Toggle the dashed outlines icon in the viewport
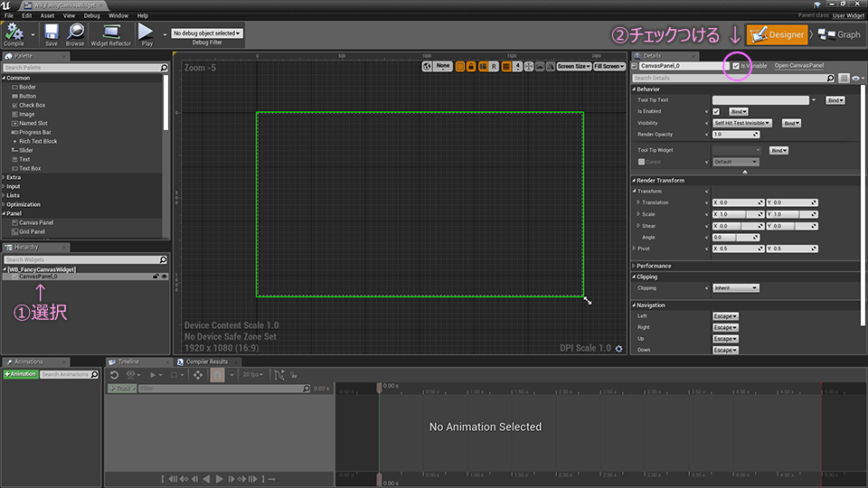The height and width of the screenshot is (488, 868). [x=460, y=66]
